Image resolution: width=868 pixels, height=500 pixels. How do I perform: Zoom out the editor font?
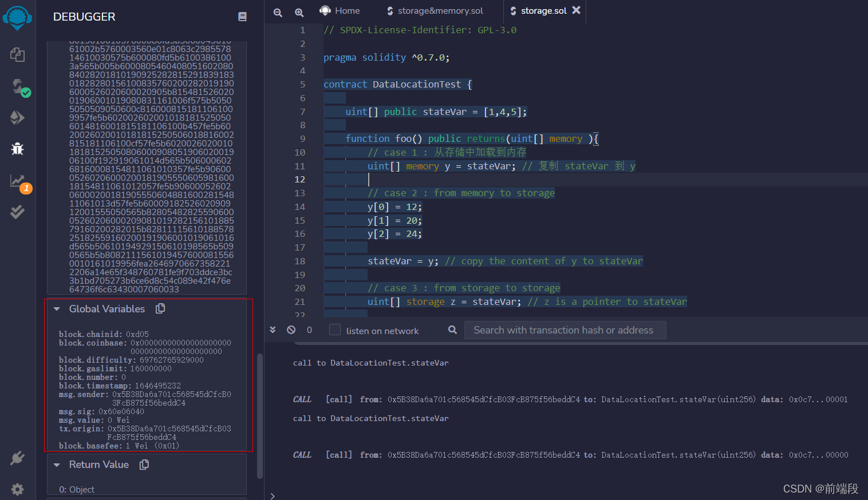tap(278, 13)
